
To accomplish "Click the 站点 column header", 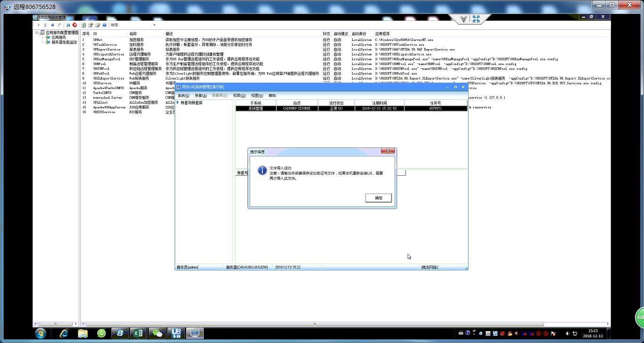I will point(297,103).
